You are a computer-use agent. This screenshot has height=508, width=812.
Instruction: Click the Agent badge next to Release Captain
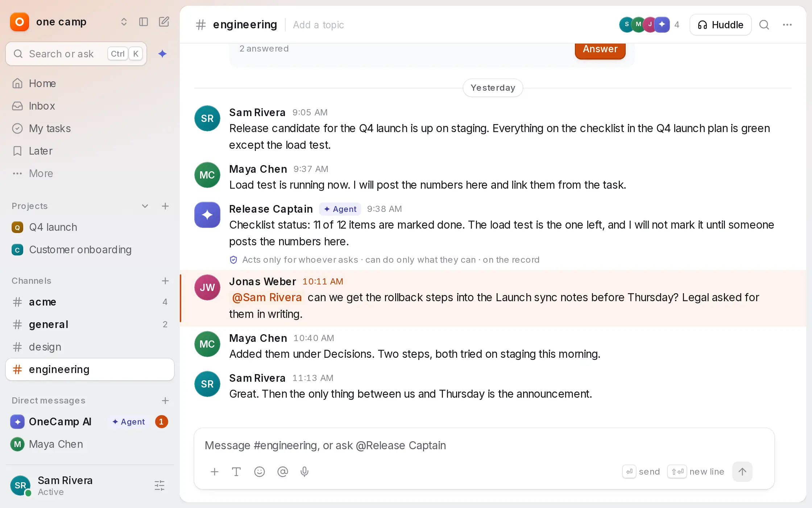pyautogui.click(x=340, y=209)
